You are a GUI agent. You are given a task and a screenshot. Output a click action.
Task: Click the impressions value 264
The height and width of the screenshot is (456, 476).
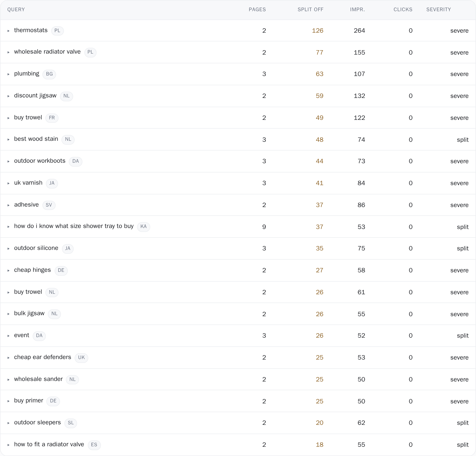359,31
